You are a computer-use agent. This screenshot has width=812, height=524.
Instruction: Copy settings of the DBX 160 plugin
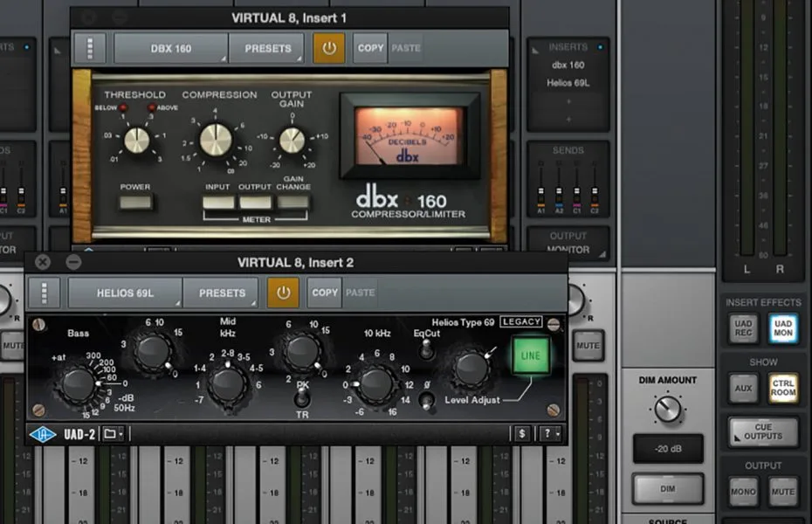pyautogui.click(x=370, y=48)
